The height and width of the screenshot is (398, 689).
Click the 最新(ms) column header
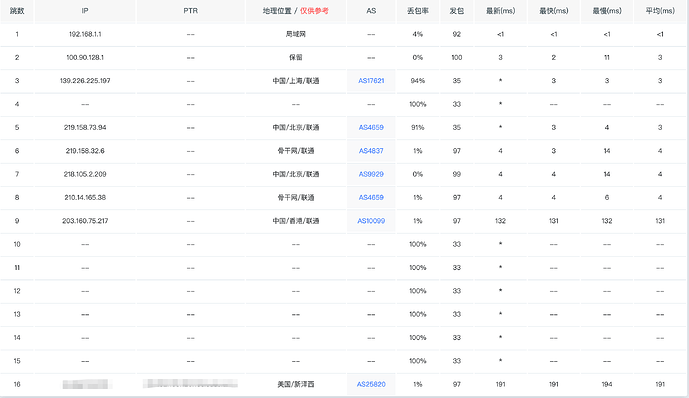pos(500,11)
